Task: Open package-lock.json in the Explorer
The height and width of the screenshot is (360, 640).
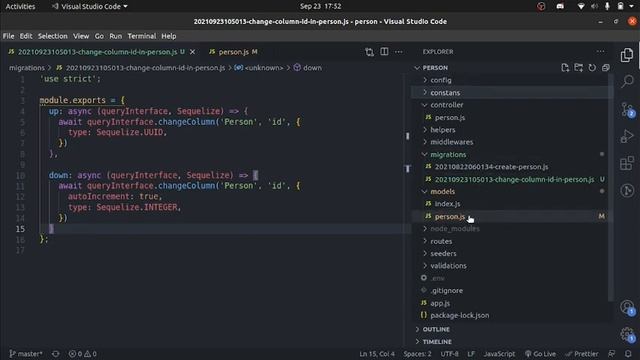Action: [x=460, y=316]
